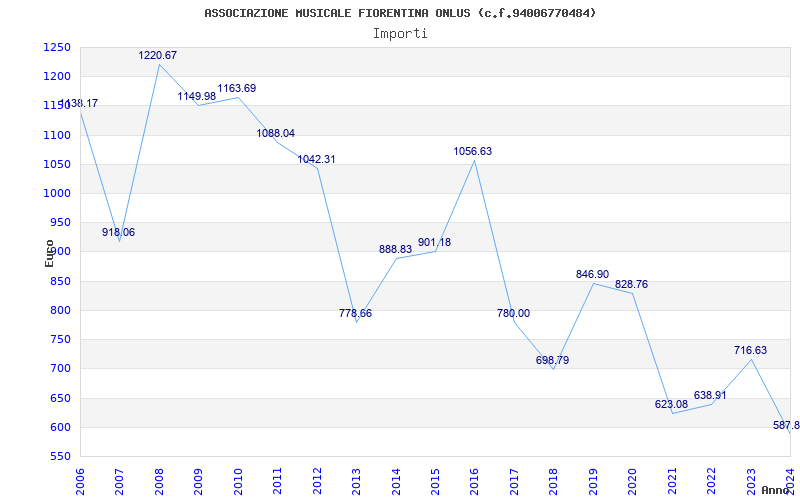This screenshot has width=800, height=500.
Task: Select the 846.90 data label
Action: tap(592, 274)
